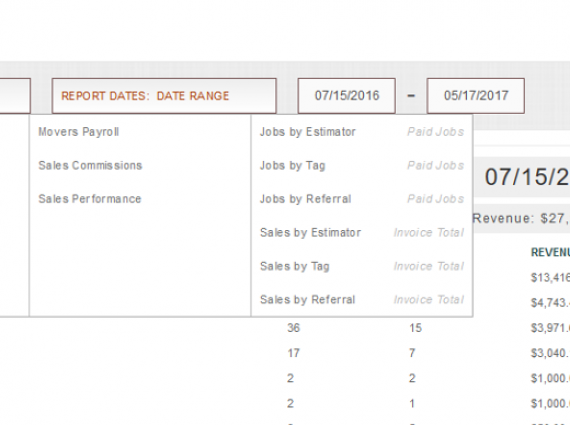Select Sales Commissions report
570x425 pixels.
(x=90, y=165)
